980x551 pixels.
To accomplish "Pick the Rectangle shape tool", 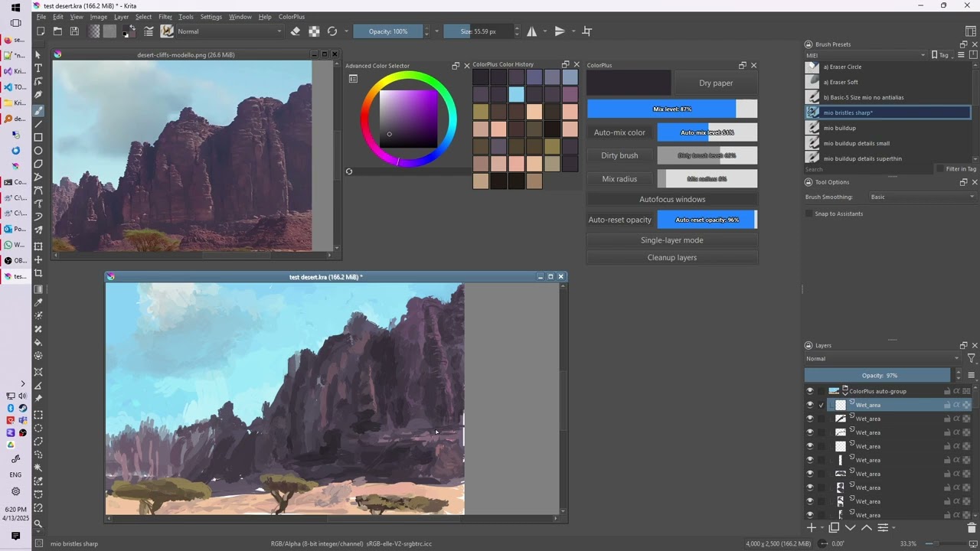I will (x=38, y=138).
